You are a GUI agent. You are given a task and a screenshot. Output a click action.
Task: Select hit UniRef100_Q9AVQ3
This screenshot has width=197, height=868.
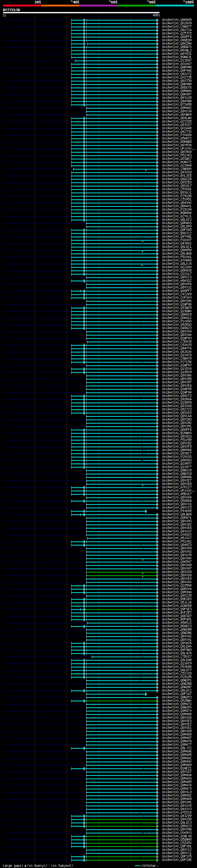(177, 460)
